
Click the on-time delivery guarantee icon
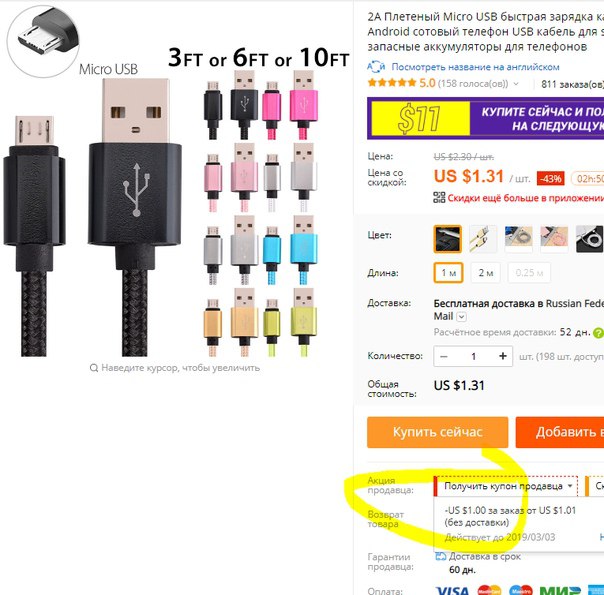click(440, 556)
